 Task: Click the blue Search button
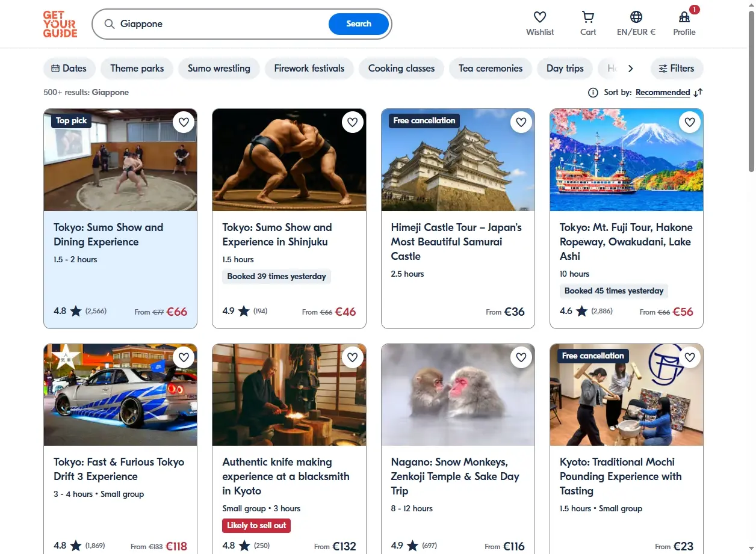(359, 24)
